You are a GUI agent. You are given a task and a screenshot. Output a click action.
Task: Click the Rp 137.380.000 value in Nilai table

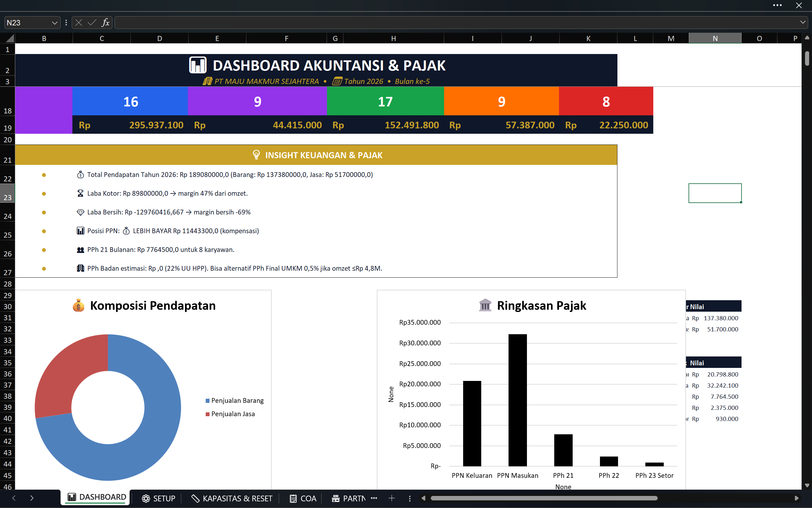[x=715, y=318]
